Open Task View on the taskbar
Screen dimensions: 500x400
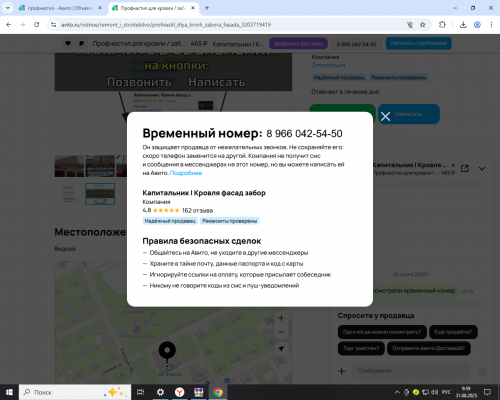coord(141,392)
